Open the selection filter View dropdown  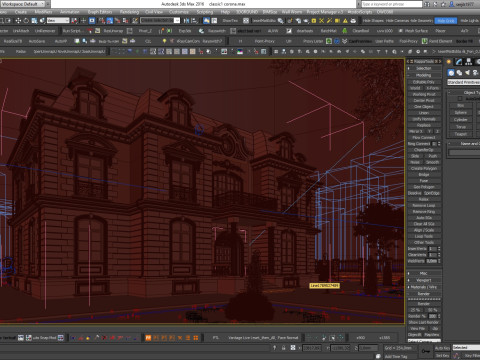(x=58, y=21)
